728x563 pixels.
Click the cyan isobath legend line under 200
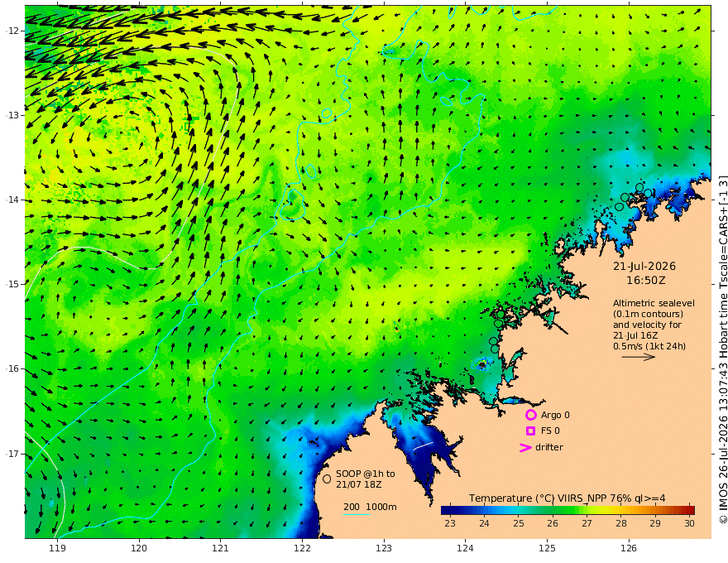point(357,514)
